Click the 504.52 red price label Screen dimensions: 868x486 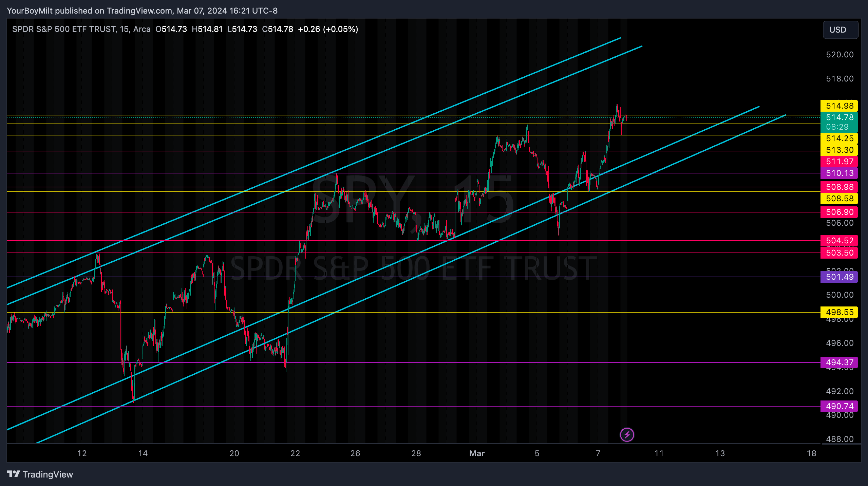(839, 241)
